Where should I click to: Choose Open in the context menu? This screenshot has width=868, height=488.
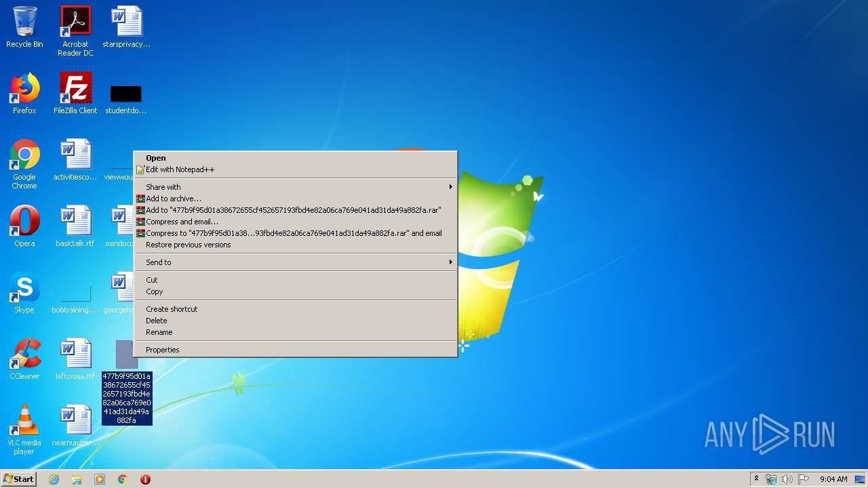296,158
